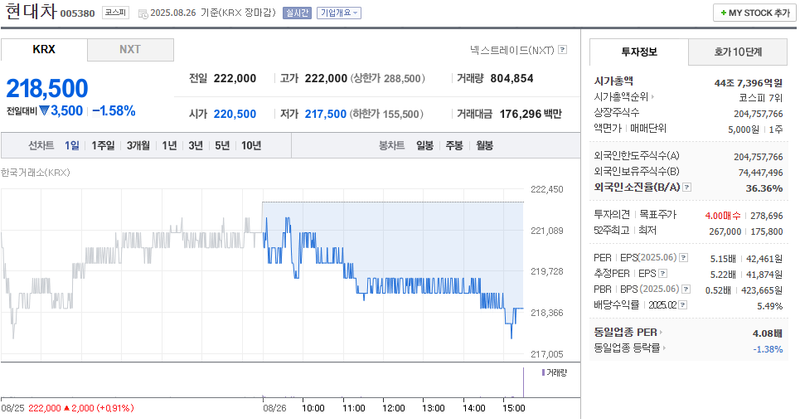Click 배당수익률 value 5.49%
The image size is (800, 419).
pyautogui.click(x=770, y=306)
